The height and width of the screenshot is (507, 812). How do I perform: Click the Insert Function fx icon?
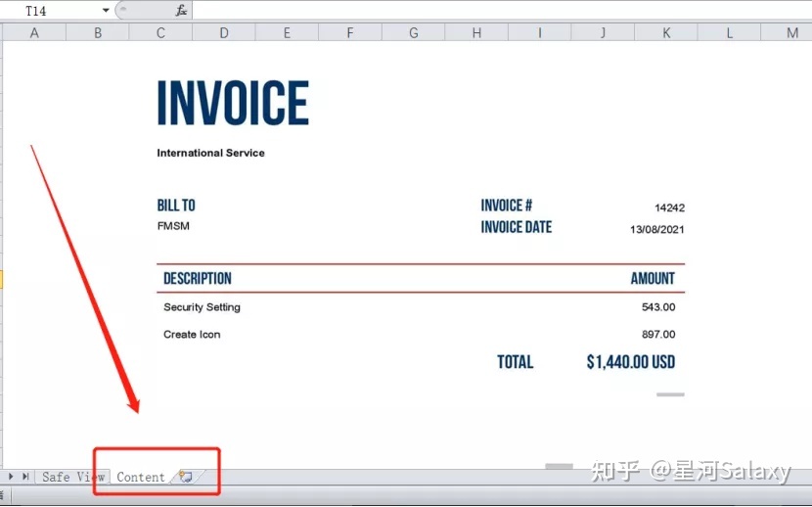click(x=181, y=11)
